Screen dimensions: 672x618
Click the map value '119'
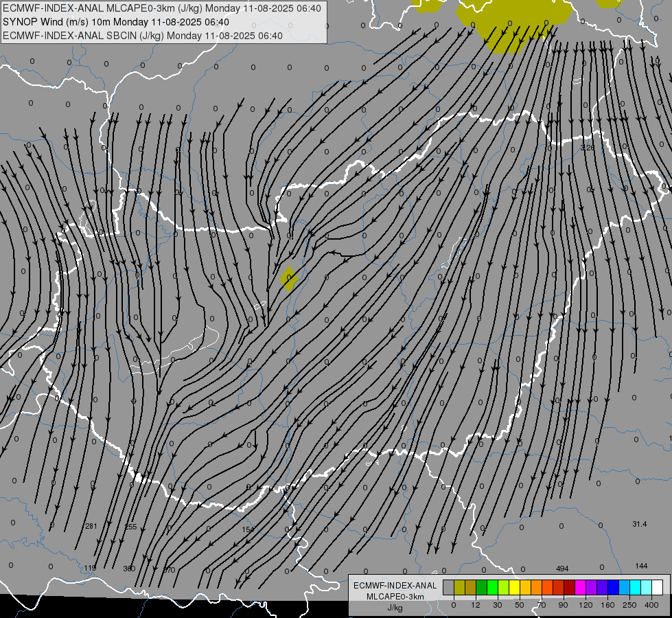click(89, 569)
